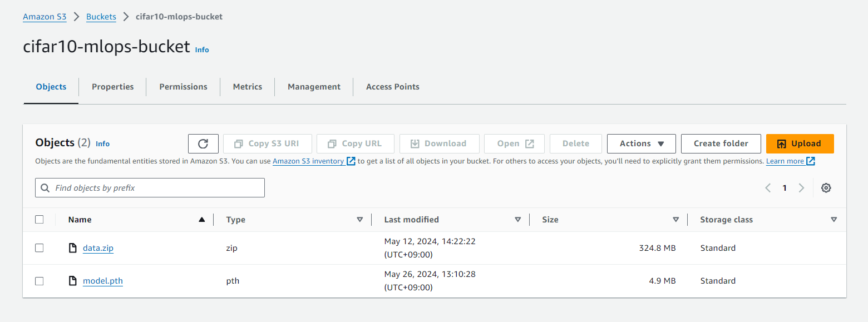
Task: Click the data.zip file icon
Action: coord(72,248)
